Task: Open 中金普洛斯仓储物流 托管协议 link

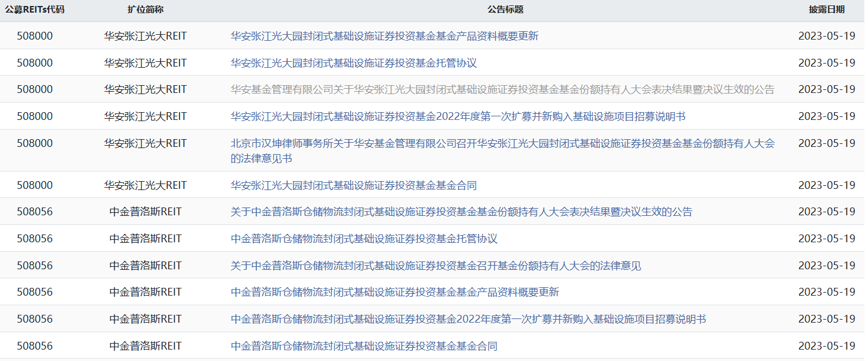Action: 364,239
